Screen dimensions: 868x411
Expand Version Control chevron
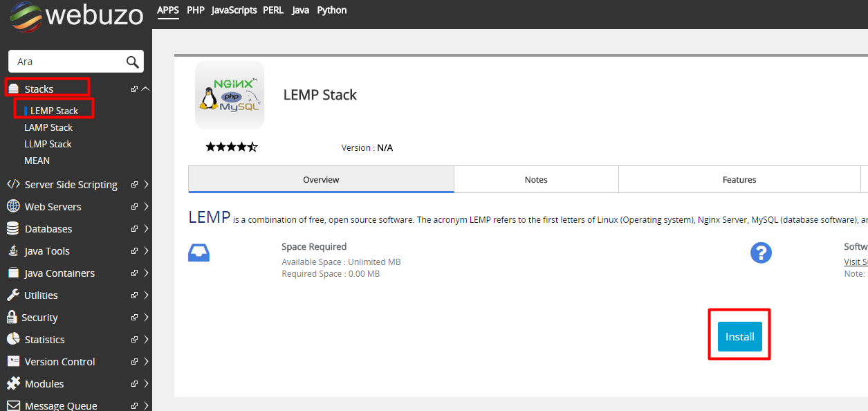click(x=146, y=362)
